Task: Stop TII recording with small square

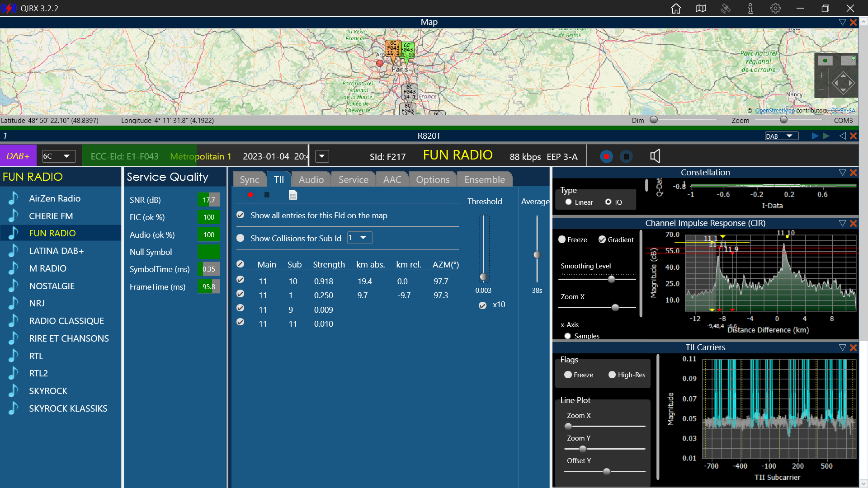Action: (x=267, y=195)
